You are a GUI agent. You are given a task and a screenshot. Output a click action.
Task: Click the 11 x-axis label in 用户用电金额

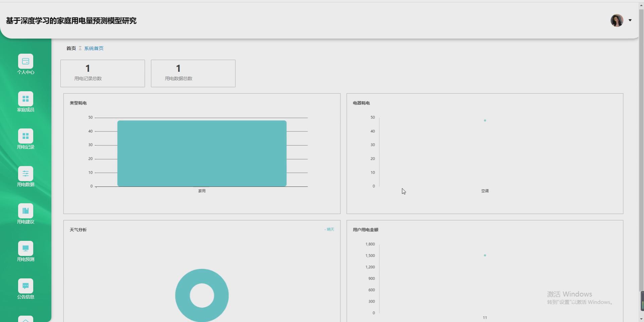point(485,318)
